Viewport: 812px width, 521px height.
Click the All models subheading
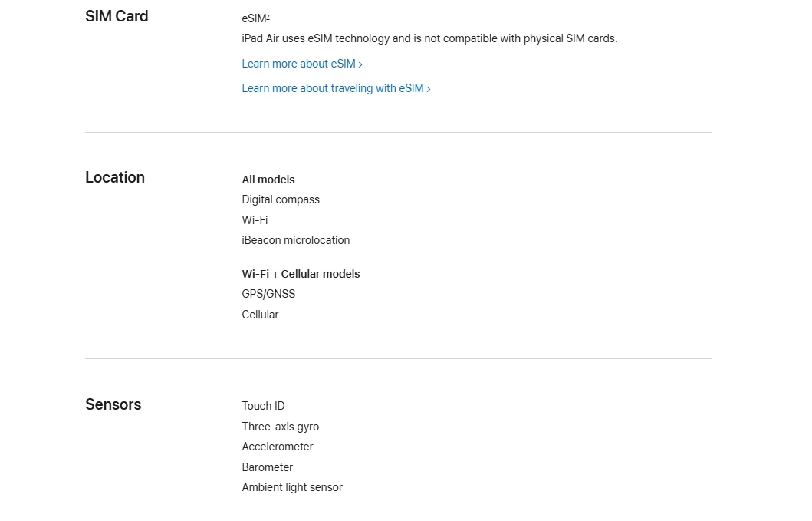pyautogui.click(x=268, y=180)
